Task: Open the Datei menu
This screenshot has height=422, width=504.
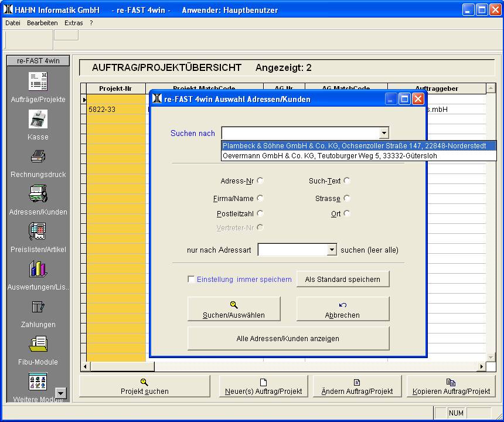Action: 13,23
